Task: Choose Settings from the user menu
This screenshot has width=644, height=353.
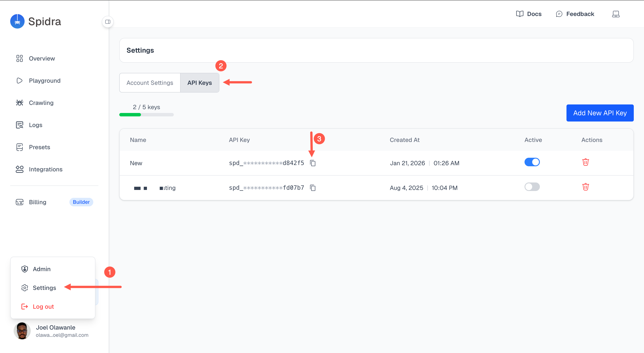Action: (x=44, y=288)
